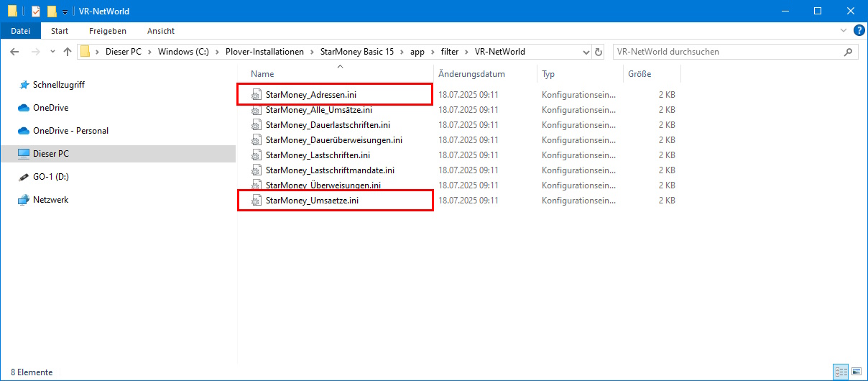Screen dimensions: 868x381
Task: Switch to large icons view in status bar
Action: click(x=856, y=372)
